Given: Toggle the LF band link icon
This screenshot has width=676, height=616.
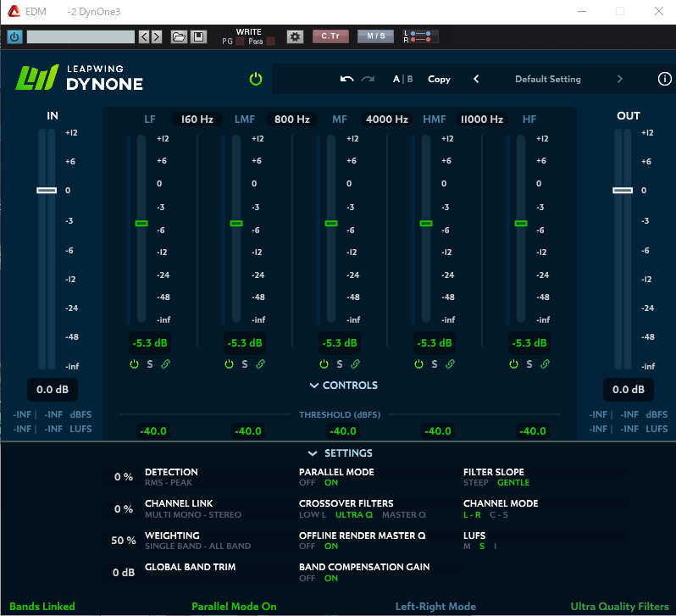Looking at the screenshot, I should click(x=165, y=364).
